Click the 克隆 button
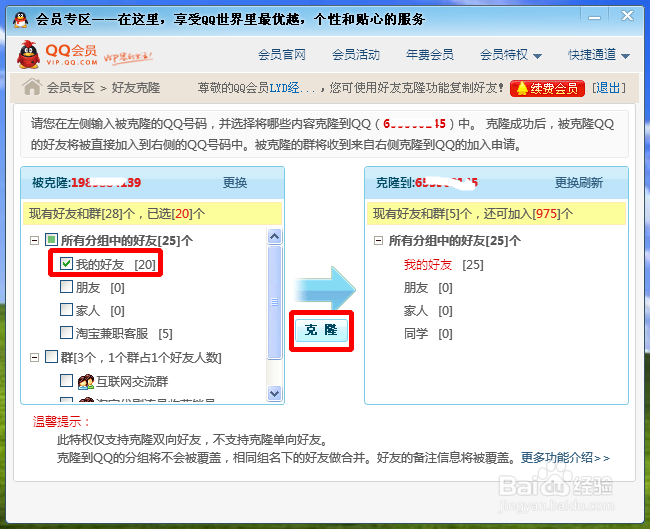Image resolution: width=650 pixels, height=529 pixels. 321,330
